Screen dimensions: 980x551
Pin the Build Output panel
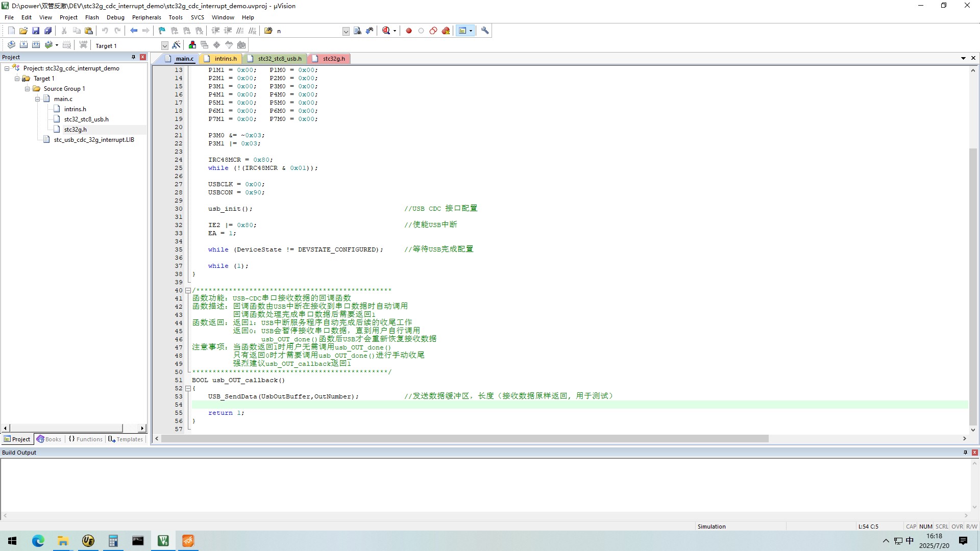pos(965,453)
